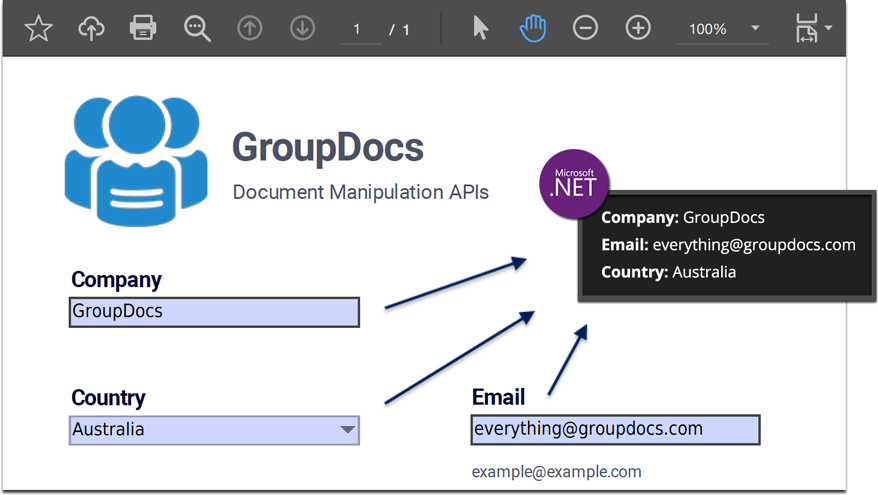Zoom in with the plus circle icon

tap(638, 29)
